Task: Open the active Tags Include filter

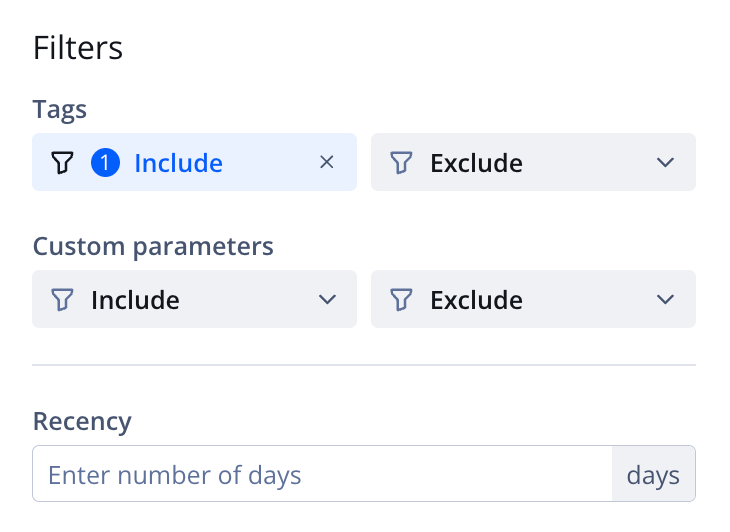Action: click(178, 162)
